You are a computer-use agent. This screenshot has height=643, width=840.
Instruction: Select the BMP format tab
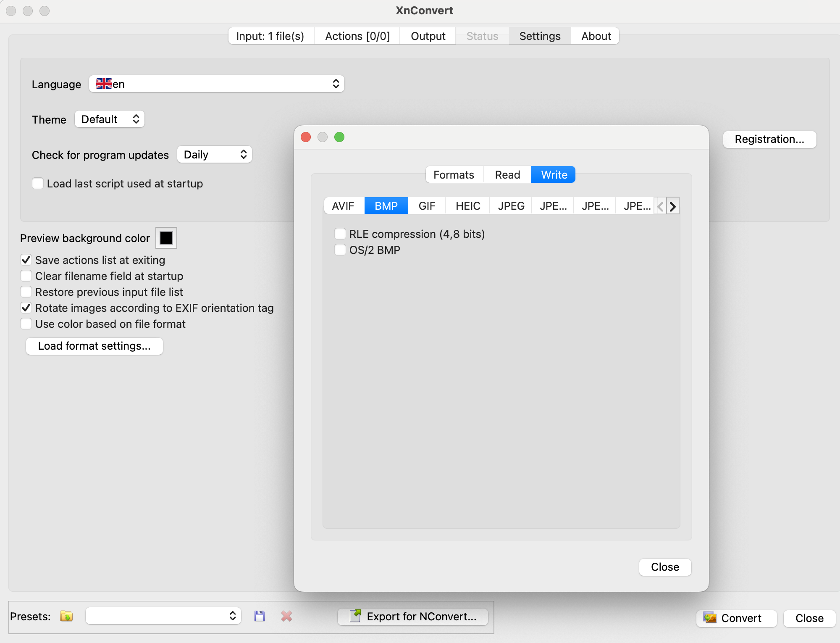click(386, 206)
